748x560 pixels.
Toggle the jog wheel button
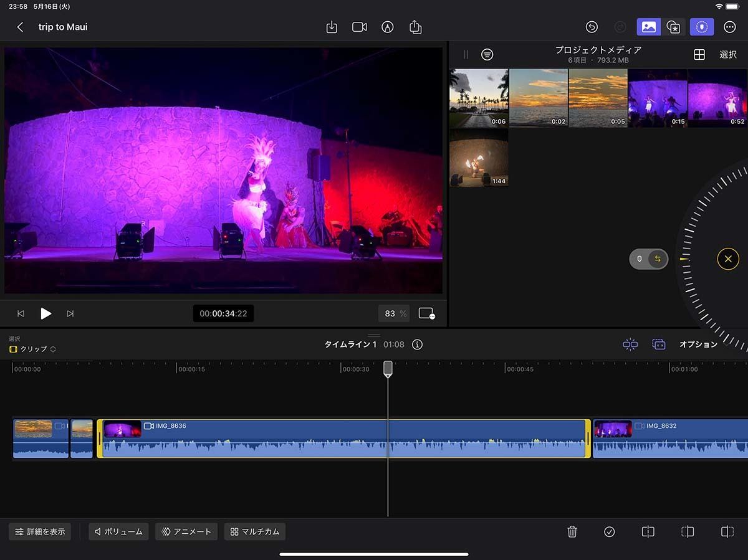(x=702, y=27)
